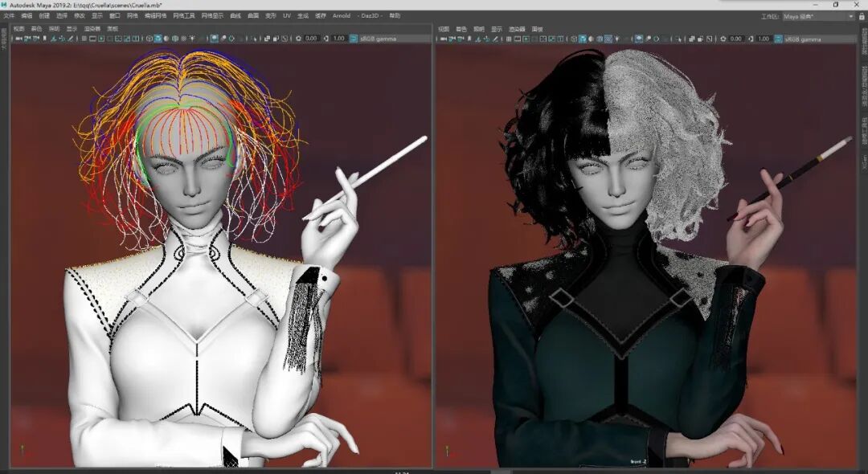Click the field chart icon in left viewport

pyautogui.click(x=118, y=39)
